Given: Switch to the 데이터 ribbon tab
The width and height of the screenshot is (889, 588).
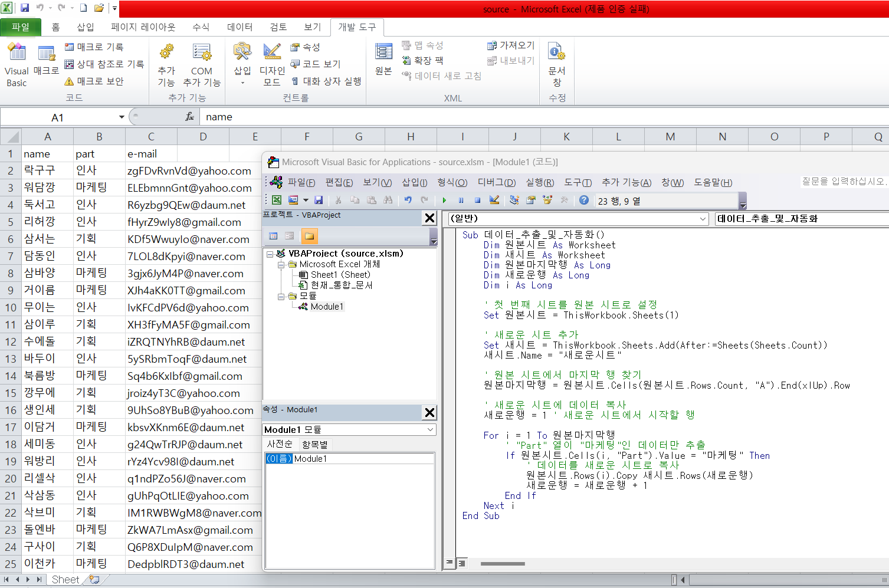Looking at the screenshot, I should [x=240, y=27].
